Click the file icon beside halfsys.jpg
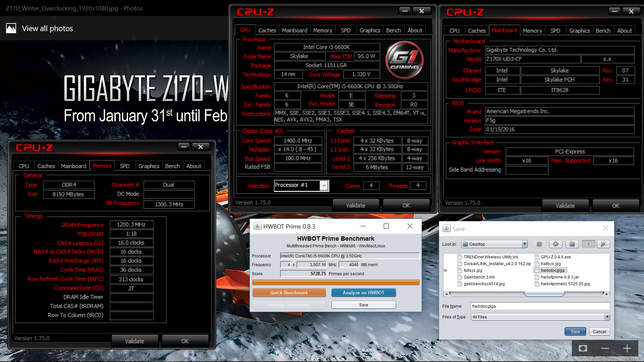Viewport: 644px width, 362px height. coord(537,263)
